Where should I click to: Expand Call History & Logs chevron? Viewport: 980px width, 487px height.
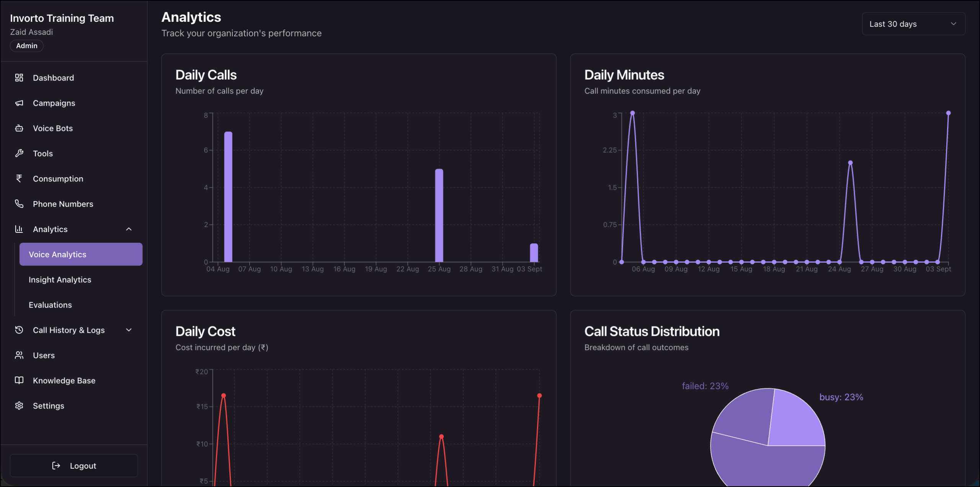[129, 330]
